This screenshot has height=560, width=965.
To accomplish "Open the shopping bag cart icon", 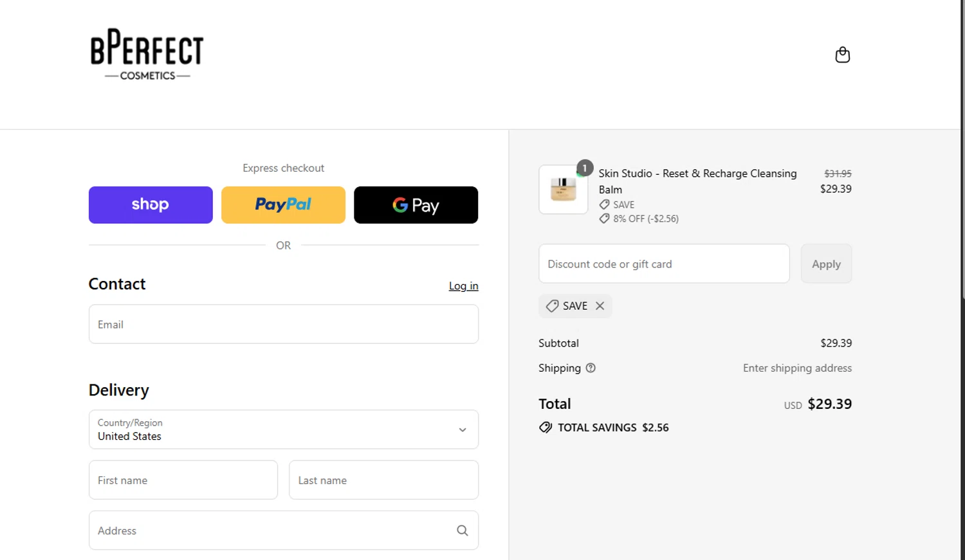I will click(x=842, y=55).
